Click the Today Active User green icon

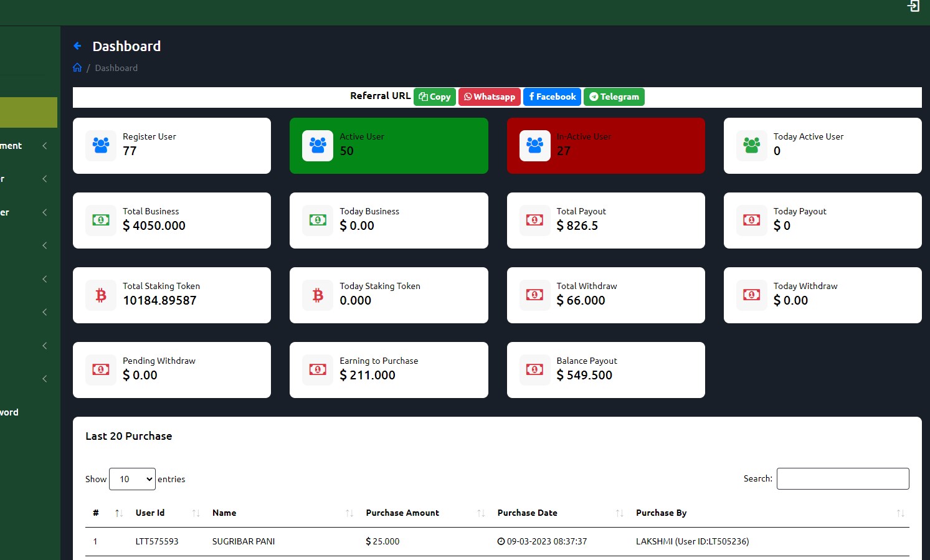click(x=752, y=146)
